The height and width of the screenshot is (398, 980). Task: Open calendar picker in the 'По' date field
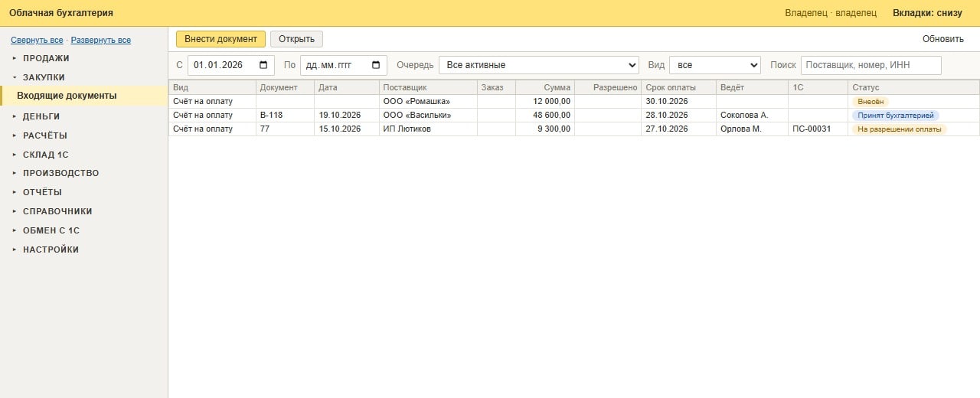coord(376,65)
